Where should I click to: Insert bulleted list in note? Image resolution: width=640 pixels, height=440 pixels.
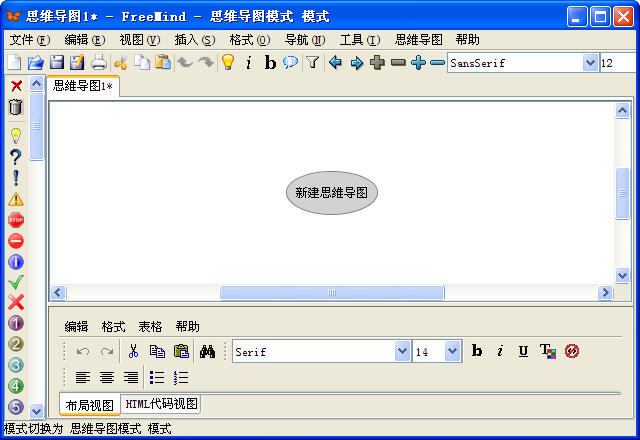coord(157,377)
